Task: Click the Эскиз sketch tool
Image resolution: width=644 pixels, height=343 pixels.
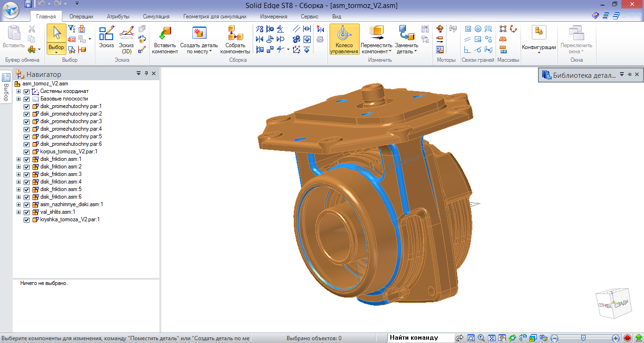Action: click(x=107, y=37)
